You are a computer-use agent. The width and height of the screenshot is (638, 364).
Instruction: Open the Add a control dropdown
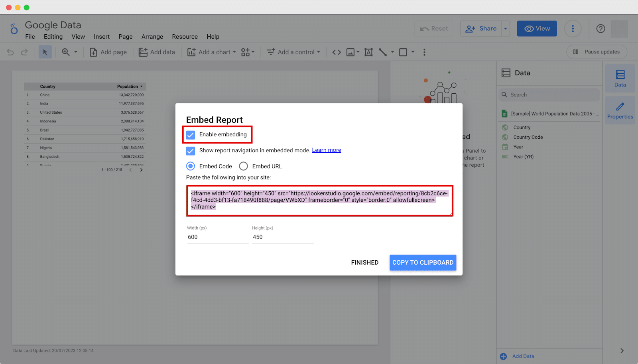click(293, 52)
